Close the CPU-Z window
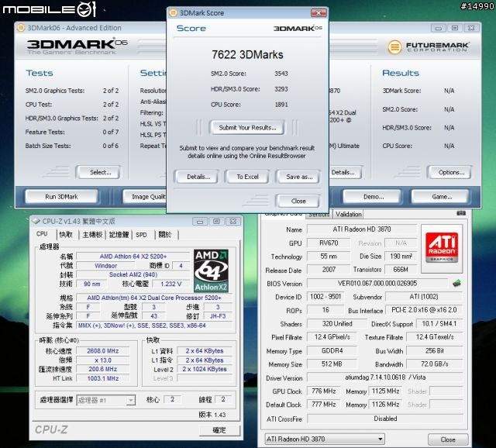Viewport: 496px width, 448px height. click(233, 221)
